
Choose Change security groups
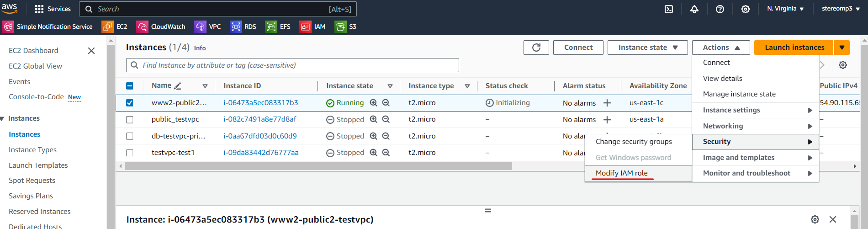(638, 142)
